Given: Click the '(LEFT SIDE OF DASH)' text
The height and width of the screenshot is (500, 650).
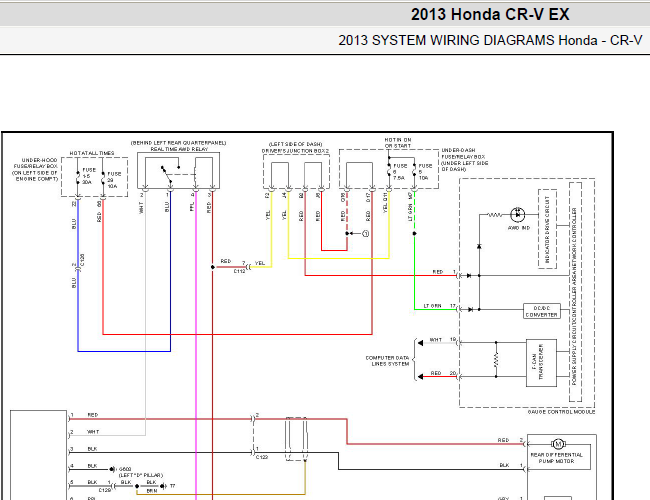Looking at the screenshot, I should coord(296,144).
